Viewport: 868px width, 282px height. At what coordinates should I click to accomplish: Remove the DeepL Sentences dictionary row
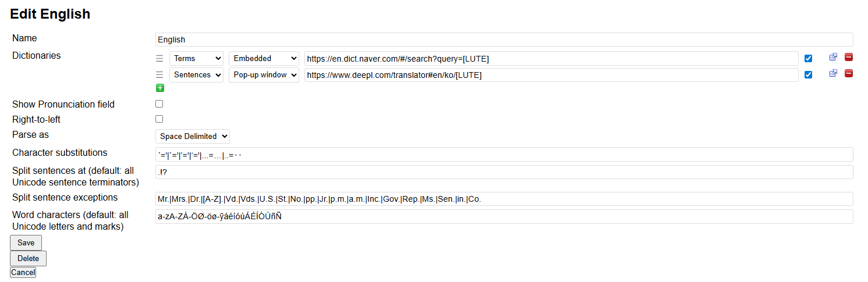point(848,73)
